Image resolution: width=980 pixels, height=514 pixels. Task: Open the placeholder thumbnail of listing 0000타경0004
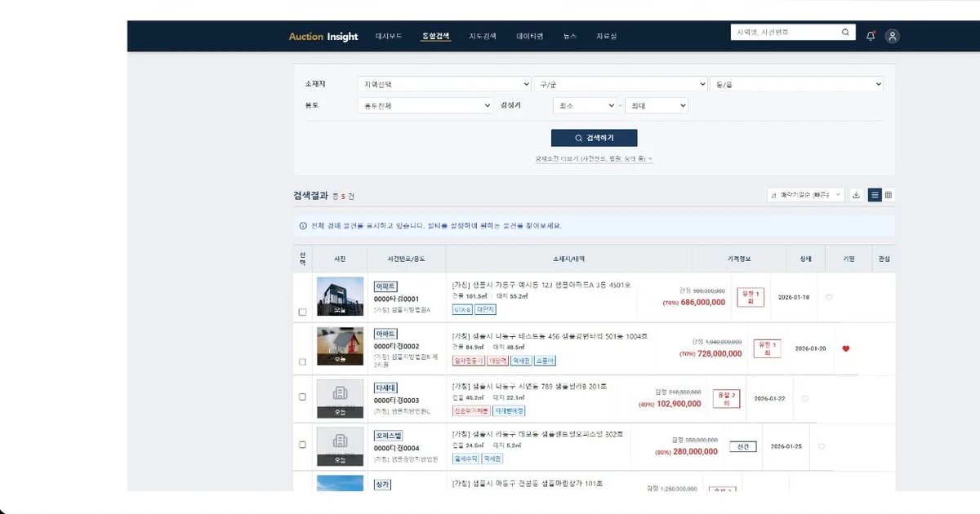(x=340, y=446)
